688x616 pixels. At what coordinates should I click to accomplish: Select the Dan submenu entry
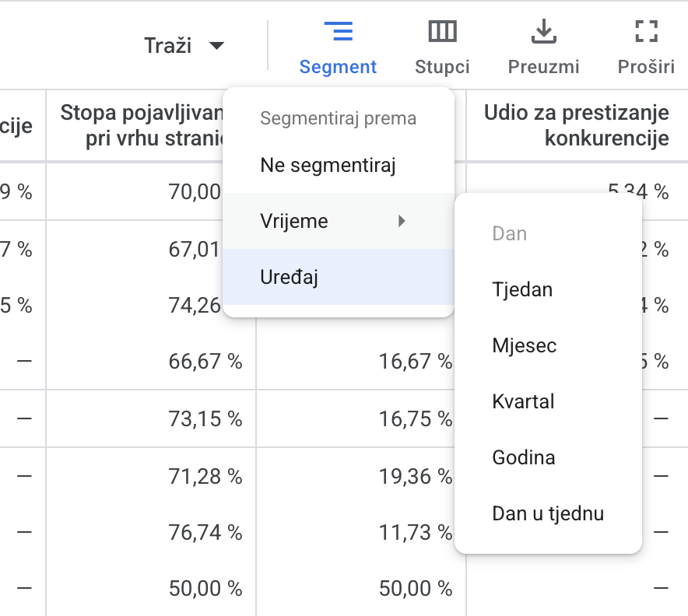[510, 234]
